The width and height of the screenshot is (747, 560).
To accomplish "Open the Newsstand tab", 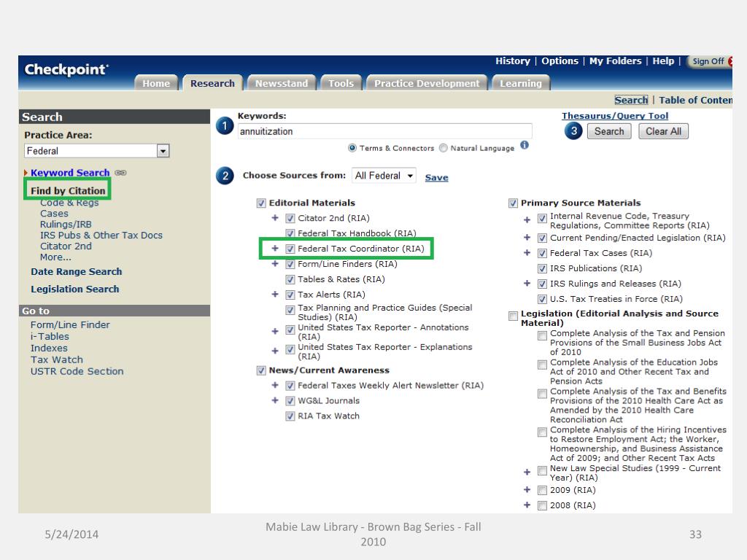I will tap(282, 83).
